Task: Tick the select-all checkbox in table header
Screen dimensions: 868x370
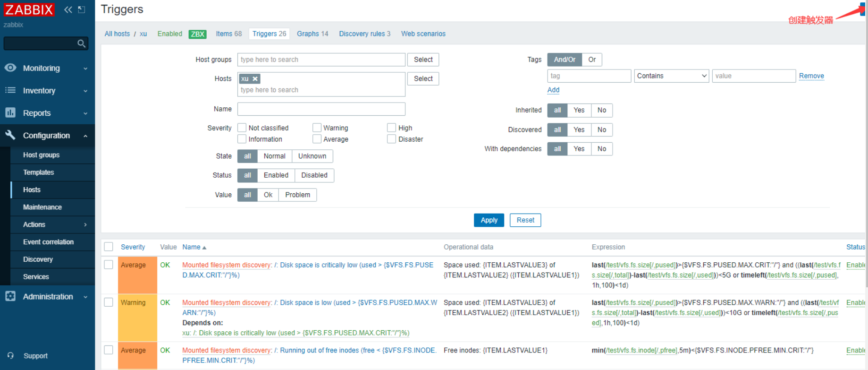Action: coord(109,247)
